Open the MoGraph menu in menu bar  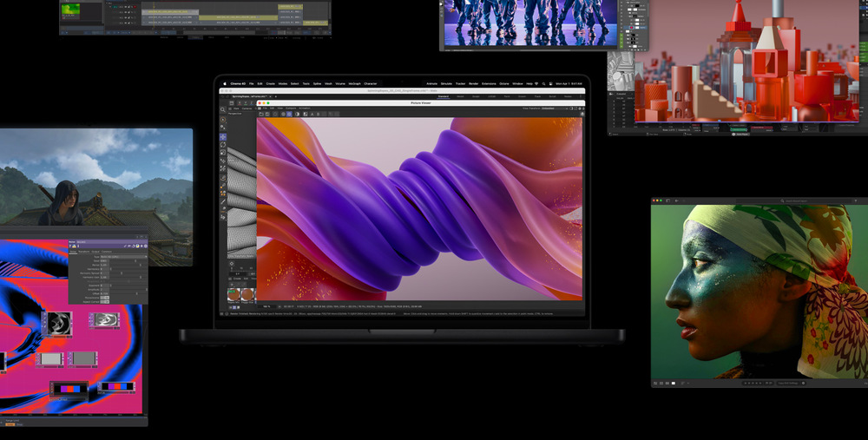[354, 84]
